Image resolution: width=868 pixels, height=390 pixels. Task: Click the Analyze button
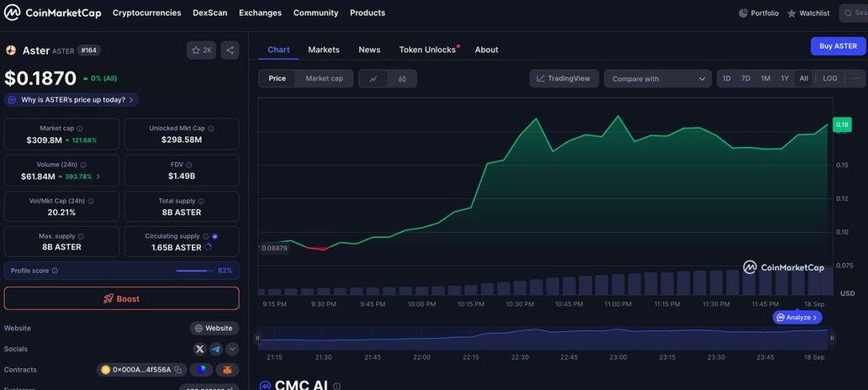797,318
